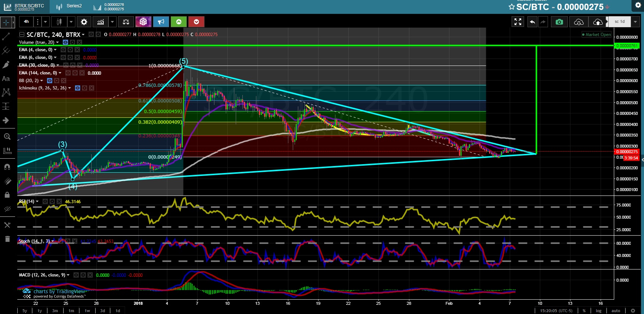Viewport: 644px width, 314px height.
Task: Click the cloud download load chart icon
Action: 579,22
